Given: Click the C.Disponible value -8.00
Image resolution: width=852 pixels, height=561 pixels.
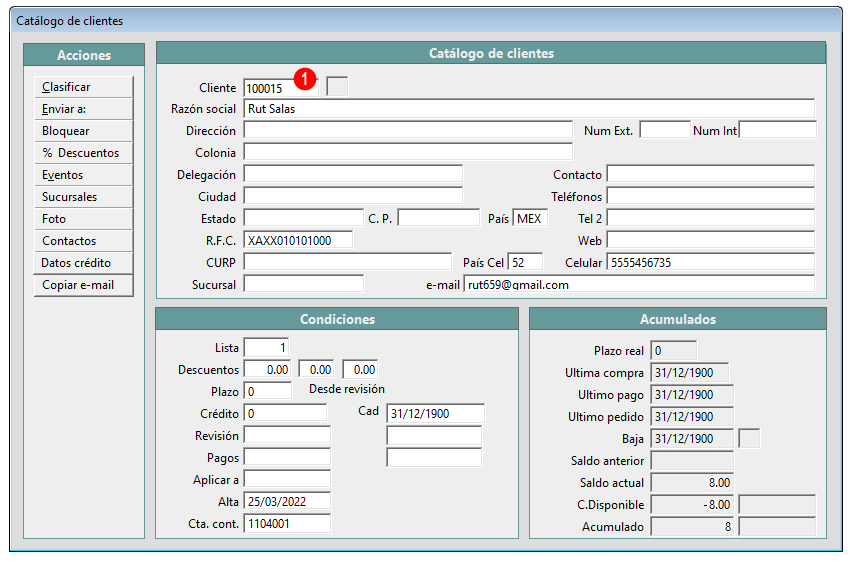Looking at the screenshot, I should coord(692,504).
